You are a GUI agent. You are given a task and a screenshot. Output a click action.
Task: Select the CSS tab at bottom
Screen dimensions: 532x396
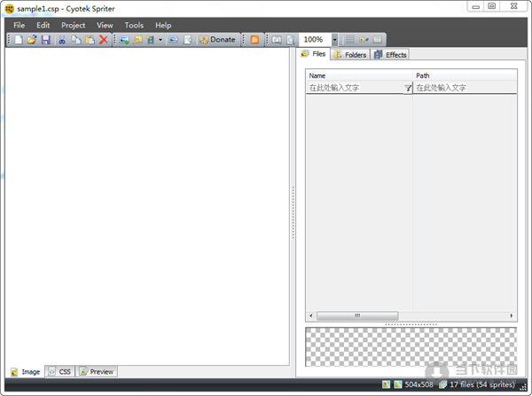tap(60, 372)
